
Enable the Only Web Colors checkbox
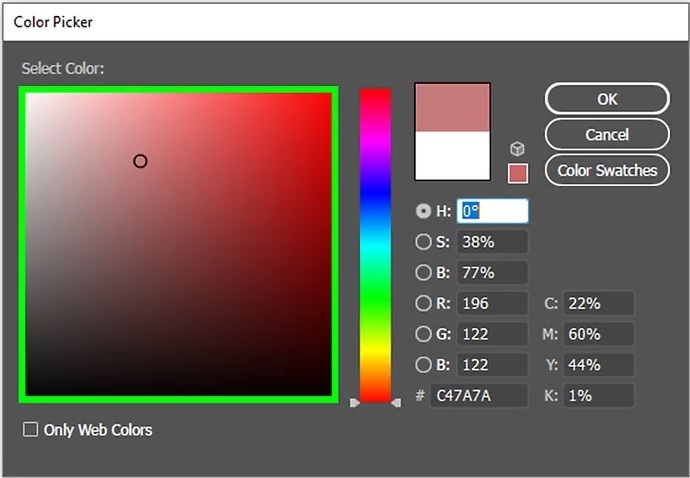pyautogui.click(x=31, y=430)
